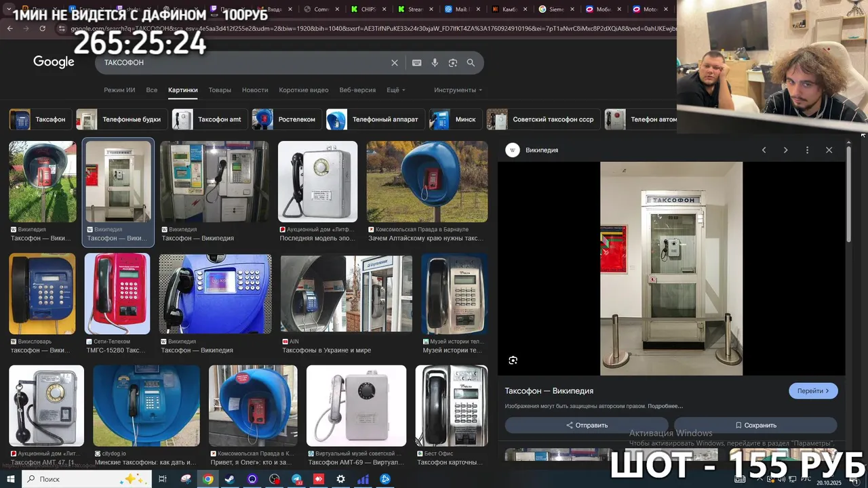Expand the Ещё dropdown in search tabs

[396, 90]
